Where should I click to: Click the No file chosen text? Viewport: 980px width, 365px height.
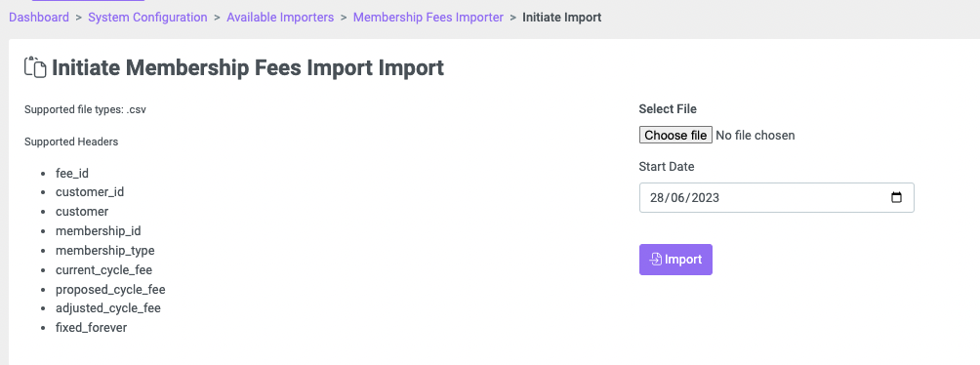pyautogui.click(x=755, y=135)
